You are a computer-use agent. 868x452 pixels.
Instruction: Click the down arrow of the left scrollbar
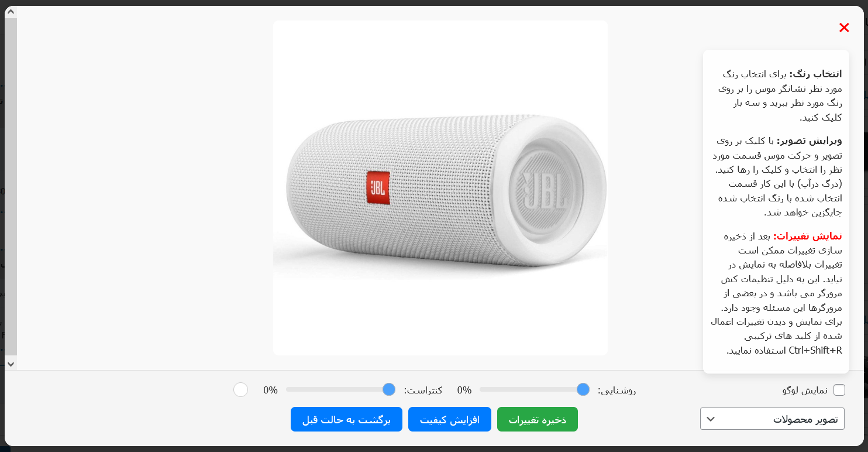[11, 364]
